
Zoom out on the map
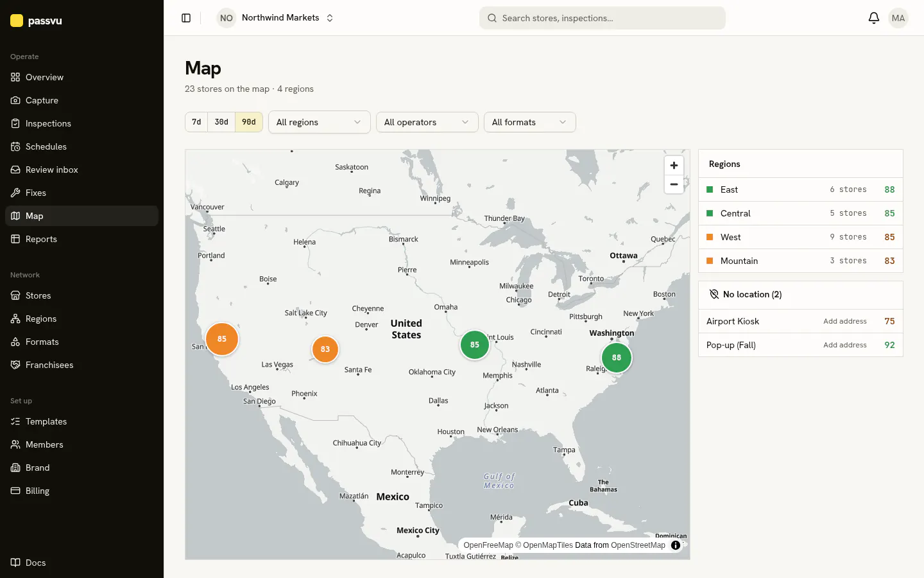pos(674,184)
